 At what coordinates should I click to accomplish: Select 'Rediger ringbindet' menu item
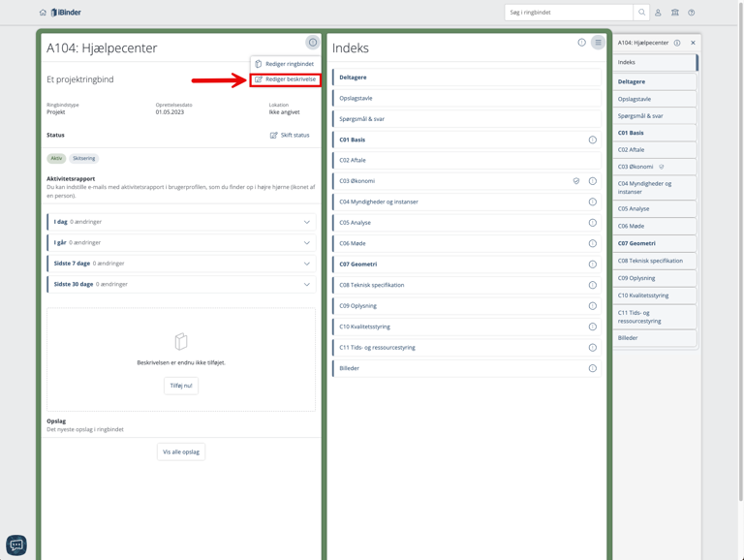[x=289, y=64]
